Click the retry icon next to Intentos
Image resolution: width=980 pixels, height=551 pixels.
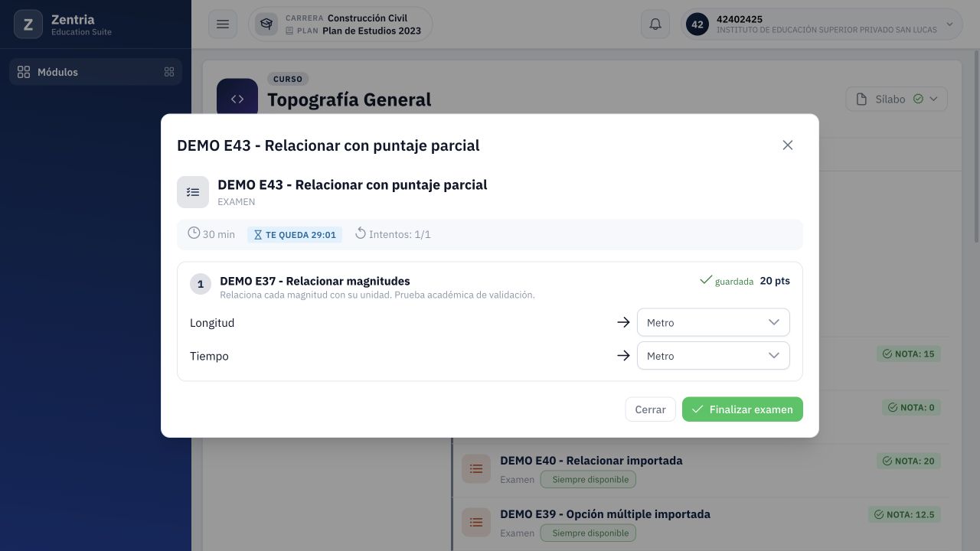(361, 233)
